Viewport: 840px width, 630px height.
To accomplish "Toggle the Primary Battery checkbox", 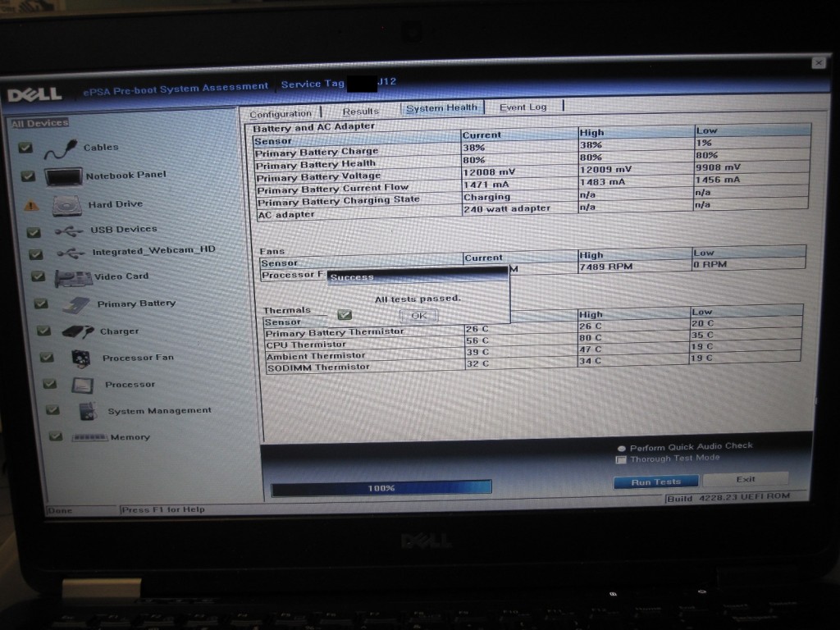I will pyautogui.click(x=41, y=304).
